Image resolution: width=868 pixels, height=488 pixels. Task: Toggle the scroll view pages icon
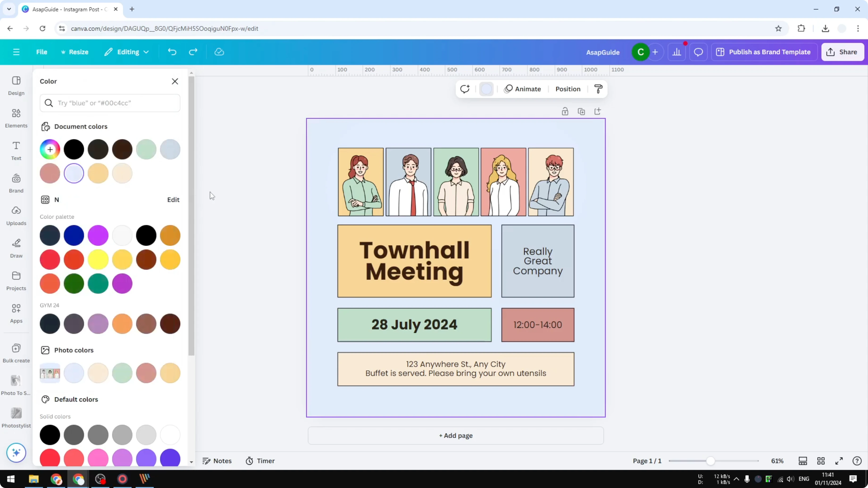803,461
